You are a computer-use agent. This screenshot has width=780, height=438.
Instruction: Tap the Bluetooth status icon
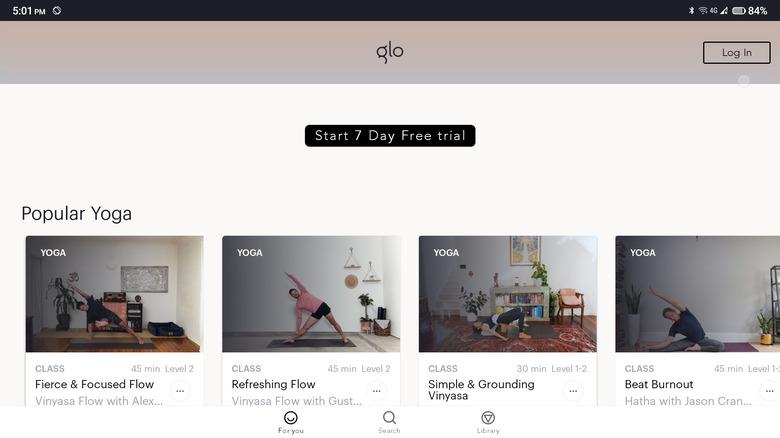[691, 10]
